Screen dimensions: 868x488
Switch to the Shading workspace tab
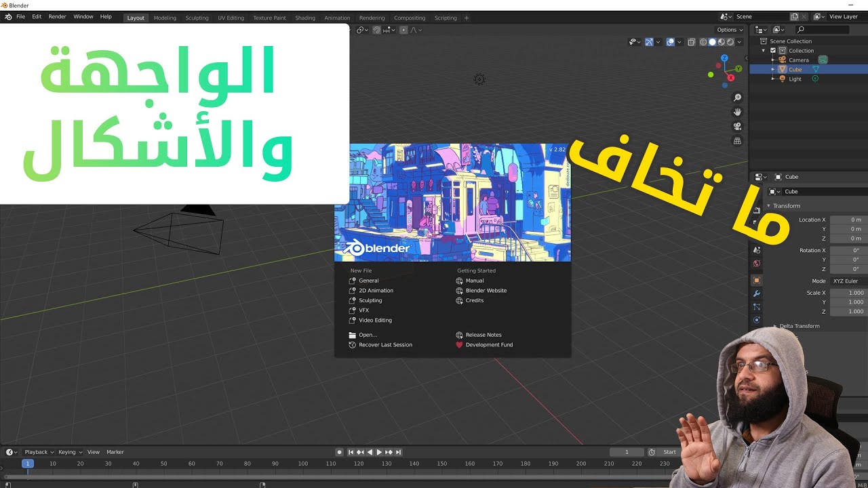pyautogui.click(x=305, y=18)
